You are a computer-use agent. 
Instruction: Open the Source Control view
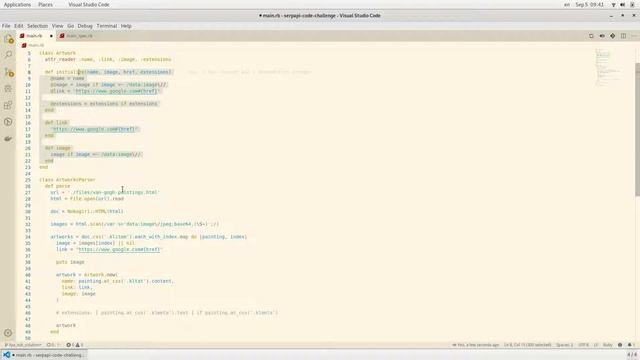click(8, 72)
